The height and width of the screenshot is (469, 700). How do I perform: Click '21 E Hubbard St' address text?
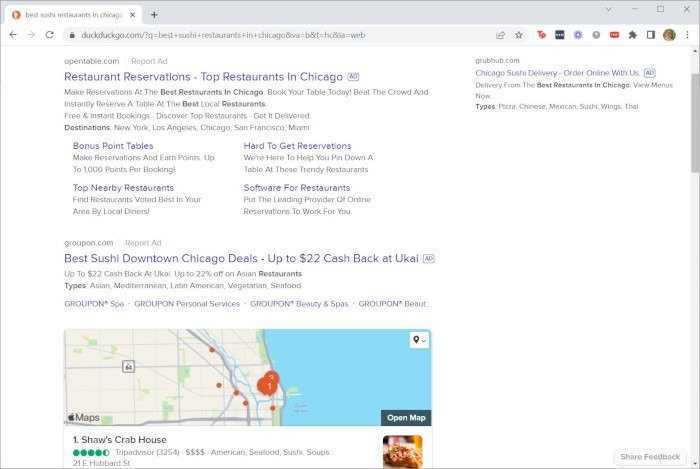pyautogui.click(x=101, y=463)
